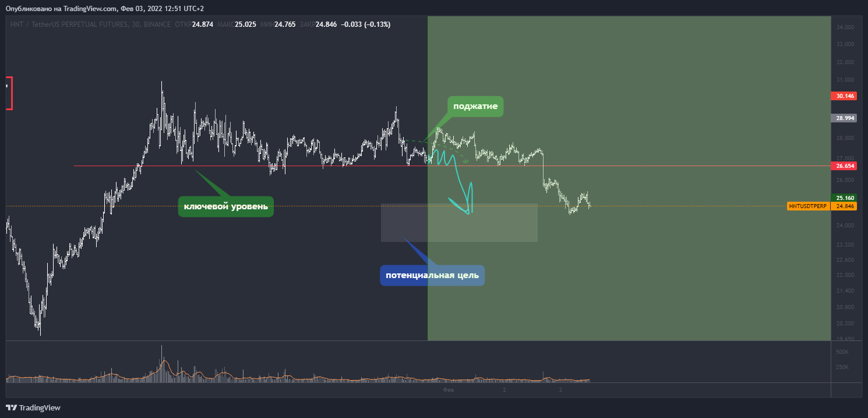Click the 20.200 price axis tick

tap(845, 324)
